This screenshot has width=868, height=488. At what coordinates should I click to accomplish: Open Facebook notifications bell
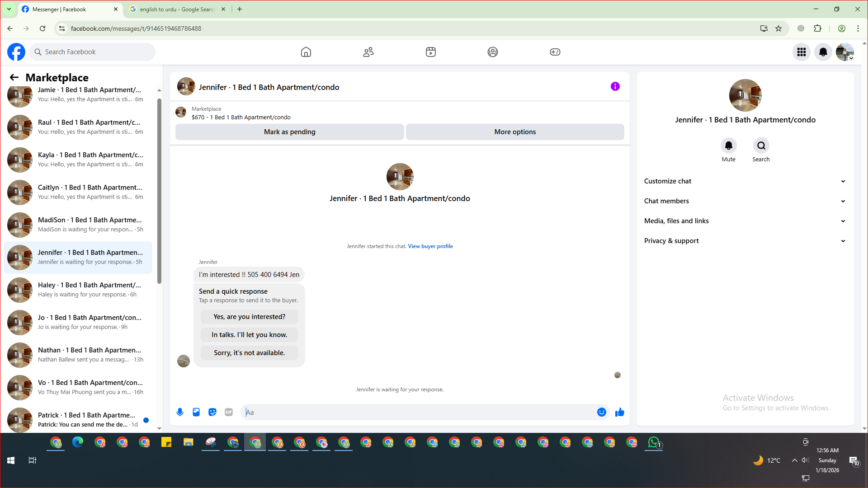click(823, 52)
